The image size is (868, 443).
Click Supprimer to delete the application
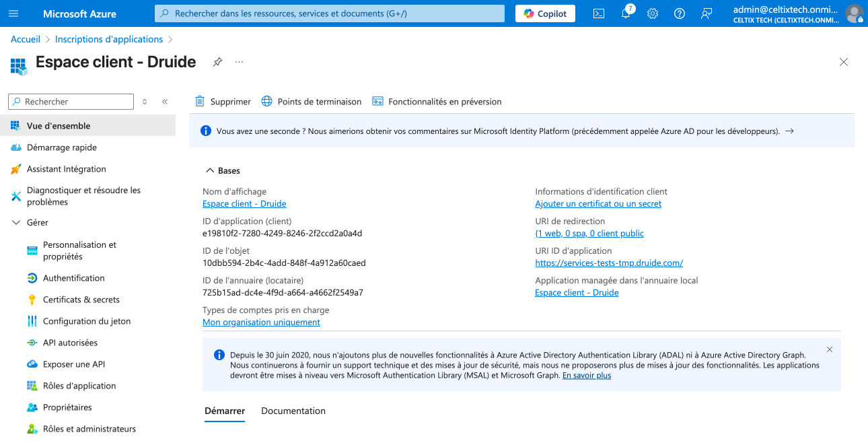tap(223, 102)
